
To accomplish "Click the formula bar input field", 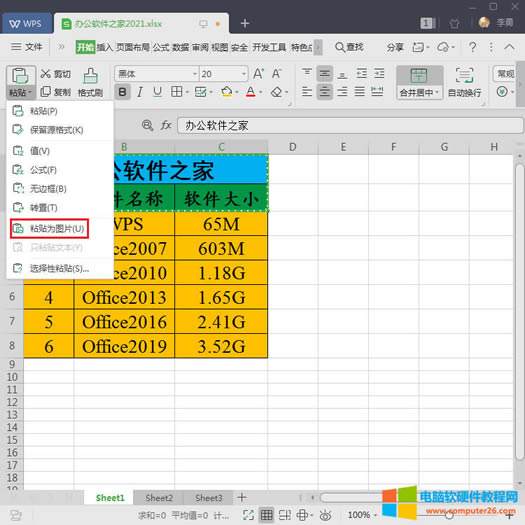I will [350, 126].
